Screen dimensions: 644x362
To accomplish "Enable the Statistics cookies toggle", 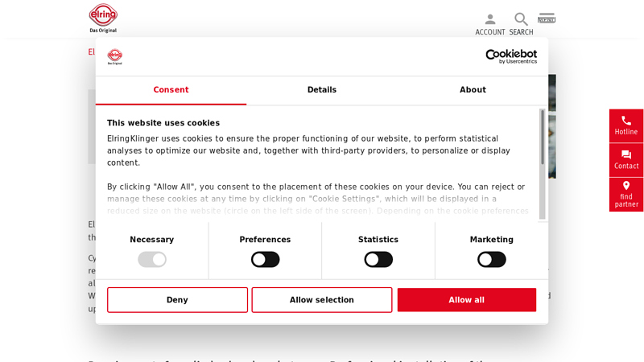I will [378, 259].
